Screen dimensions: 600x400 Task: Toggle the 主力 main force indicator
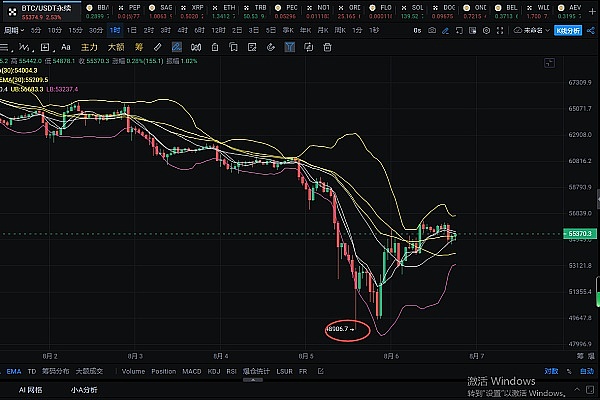[89, 47]
